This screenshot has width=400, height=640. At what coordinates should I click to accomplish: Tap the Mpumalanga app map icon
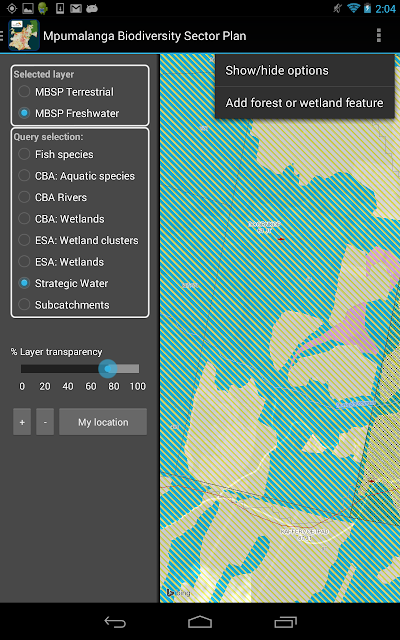tap(24, 36)
